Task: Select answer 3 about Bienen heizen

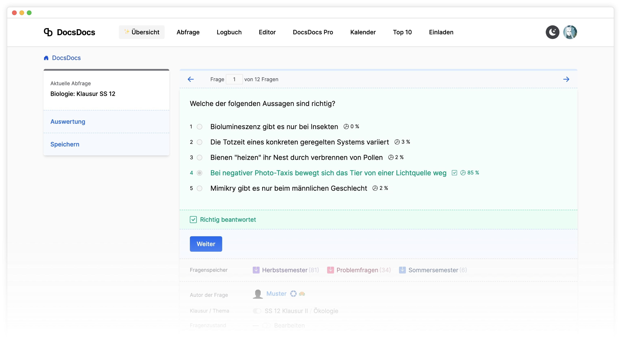Action: coord(199,157)
